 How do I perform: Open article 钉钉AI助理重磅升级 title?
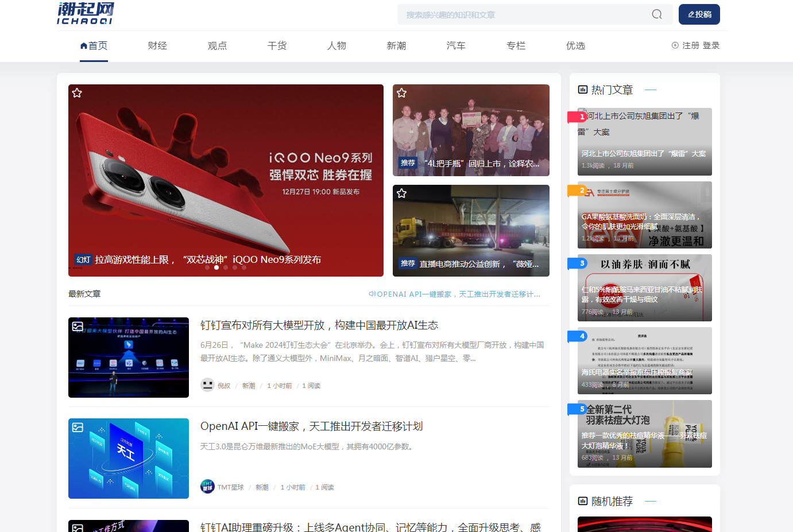[x=370, y=527]
